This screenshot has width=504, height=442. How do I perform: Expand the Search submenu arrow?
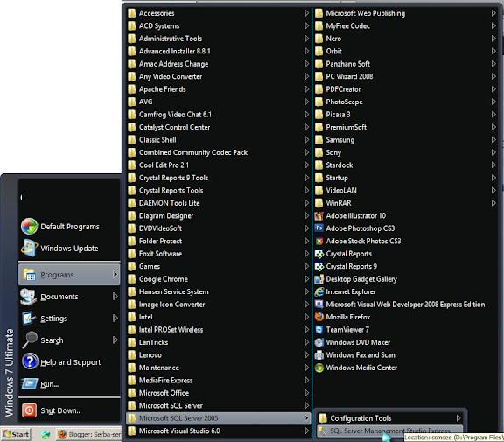click(115, 340)
